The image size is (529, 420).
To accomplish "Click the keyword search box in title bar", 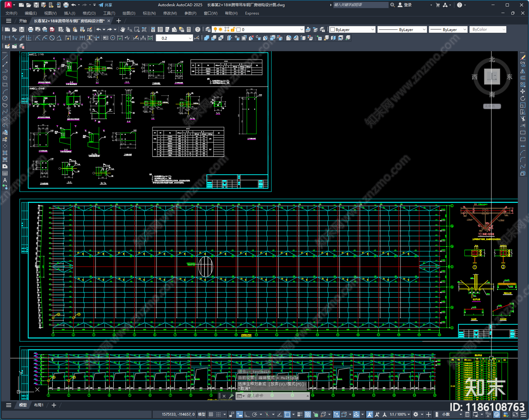I will (360, 5).
